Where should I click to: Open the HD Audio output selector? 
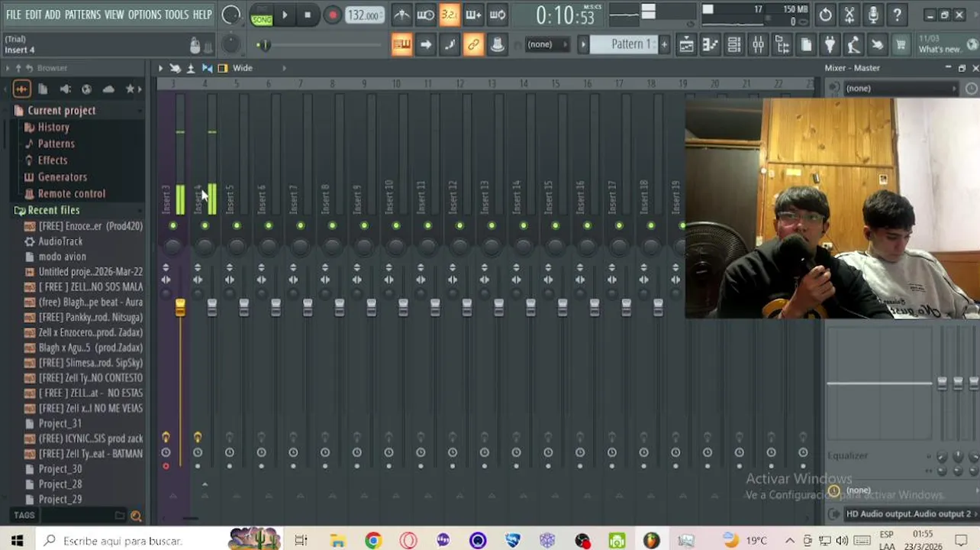909,514
